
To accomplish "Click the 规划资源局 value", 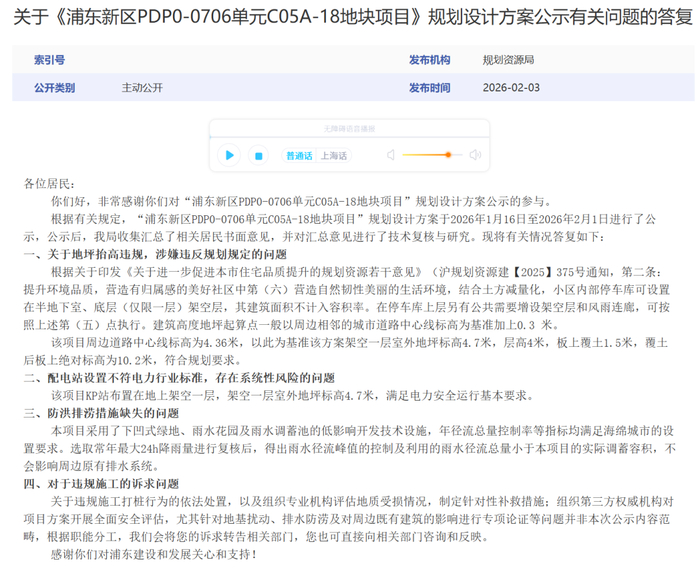I will coord(508,60).
